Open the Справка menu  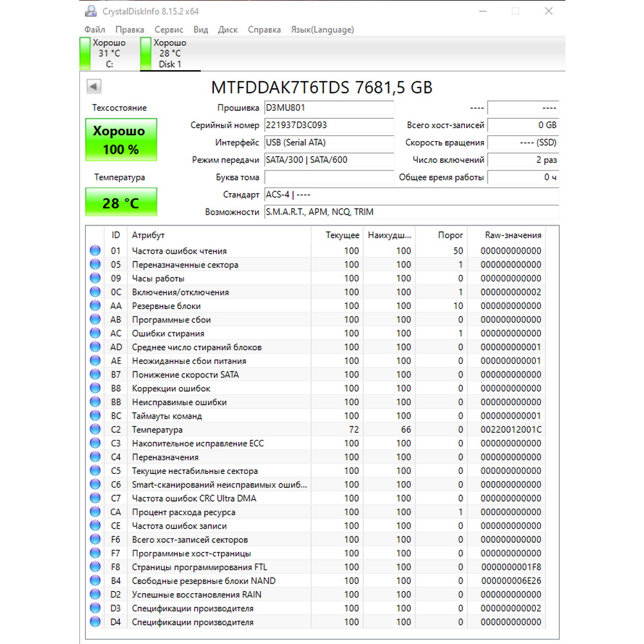(265, 30)
